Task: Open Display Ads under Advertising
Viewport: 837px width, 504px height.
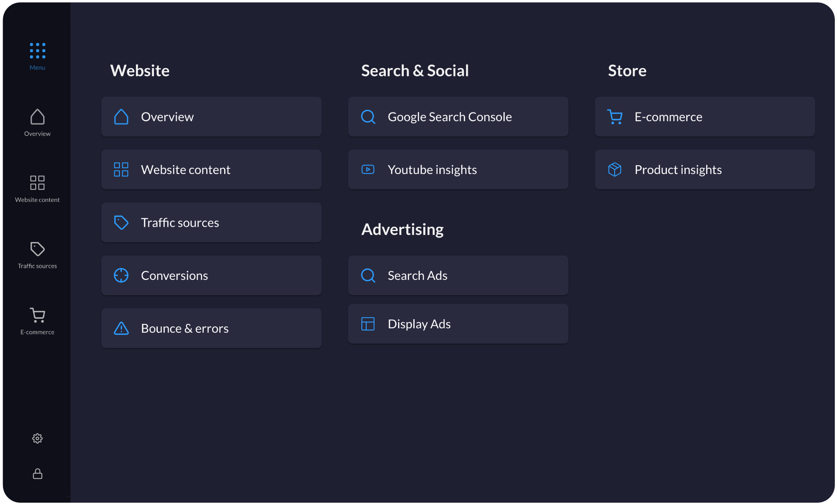Action: 458,324
